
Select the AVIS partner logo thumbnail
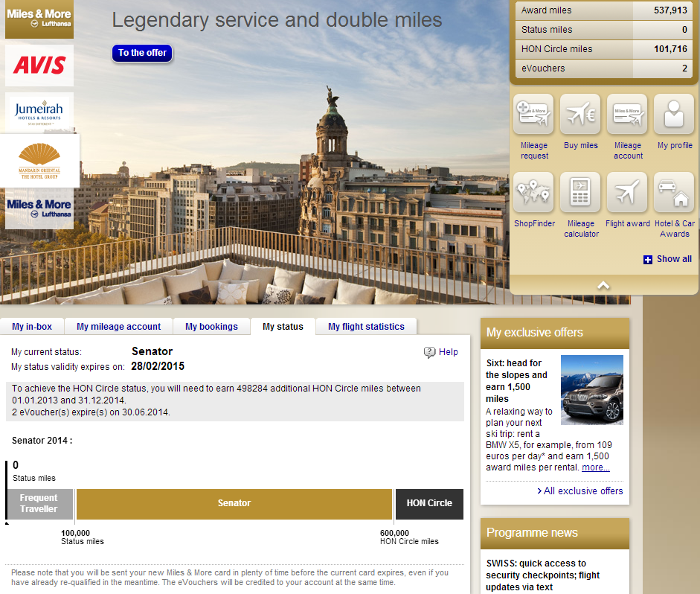tap(39, 66)
